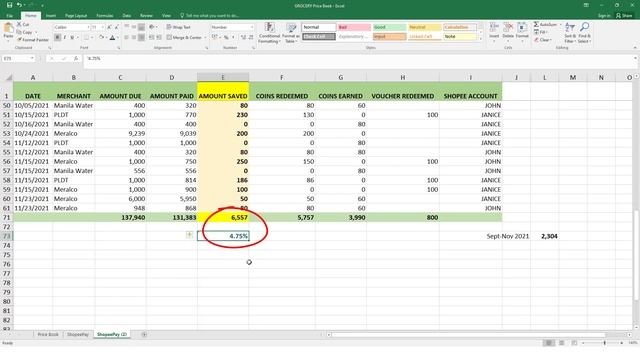Expand the cell styles gallery

tap(481, 38)
